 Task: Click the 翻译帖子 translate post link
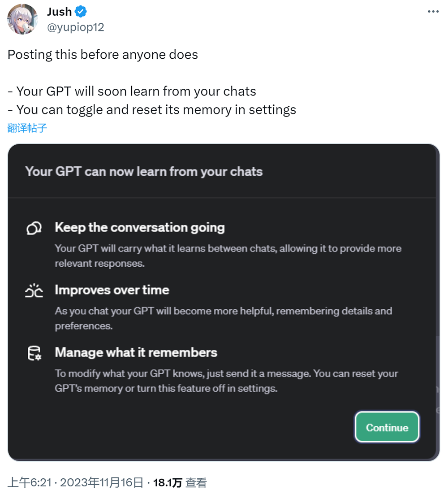[27, 128]
